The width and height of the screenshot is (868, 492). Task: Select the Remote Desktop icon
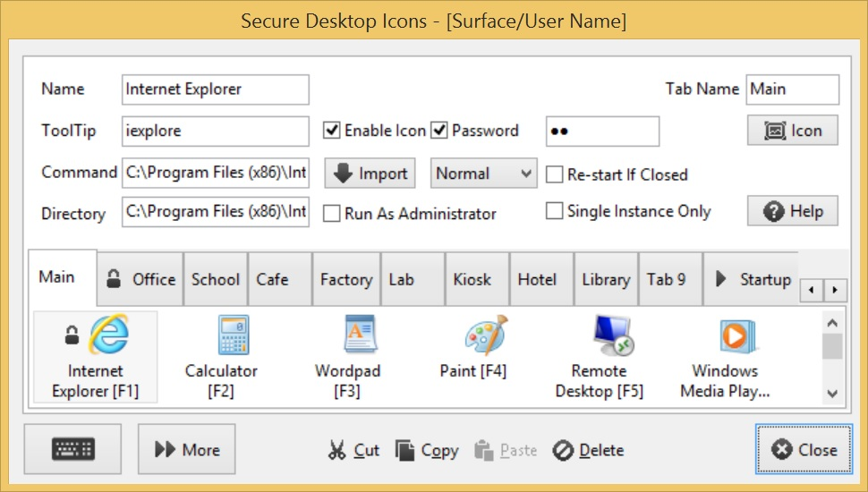[613, 335]
